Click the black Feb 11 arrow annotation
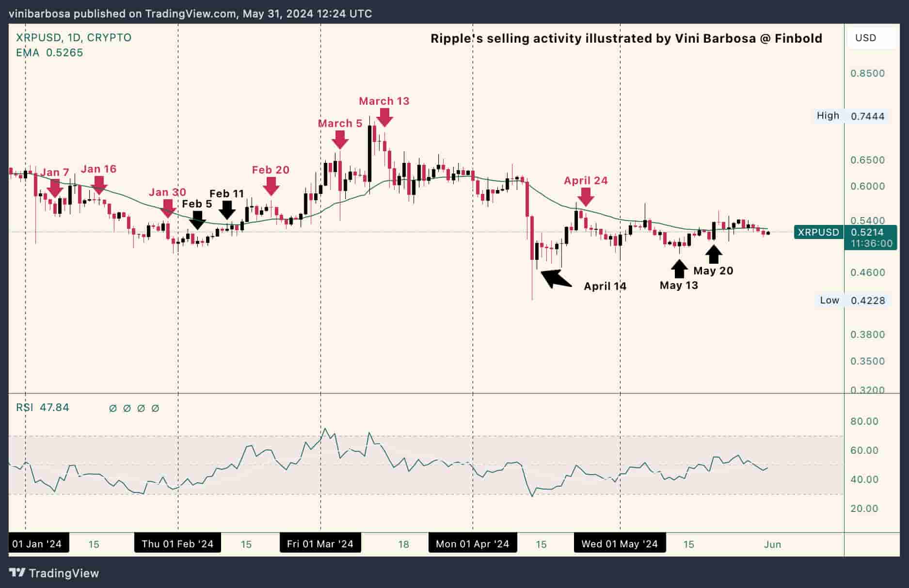The image size is (909, 588). [228, 210]
